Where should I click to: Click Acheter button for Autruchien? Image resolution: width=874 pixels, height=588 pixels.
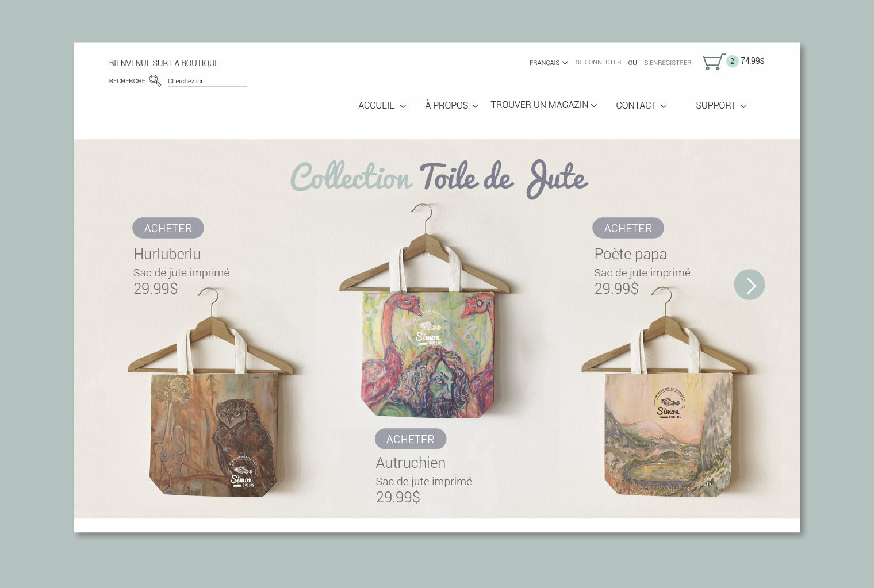pos(411,439)
